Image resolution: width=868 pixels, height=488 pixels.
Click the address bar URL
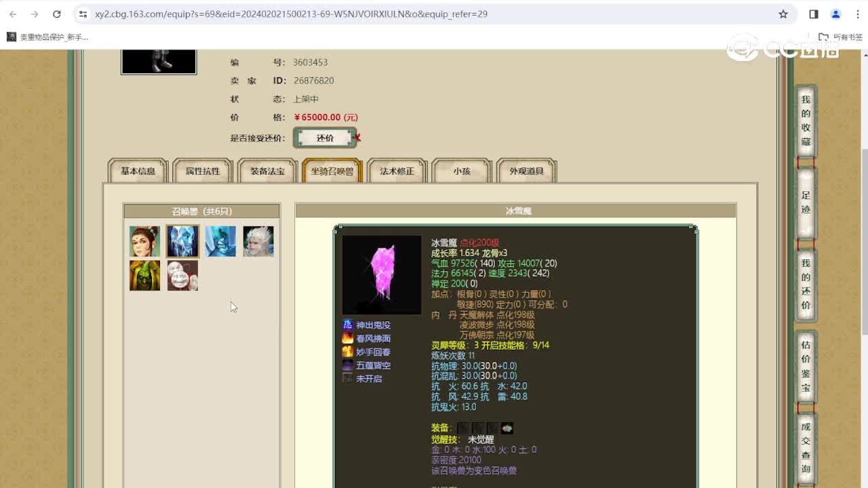(291, 14)
